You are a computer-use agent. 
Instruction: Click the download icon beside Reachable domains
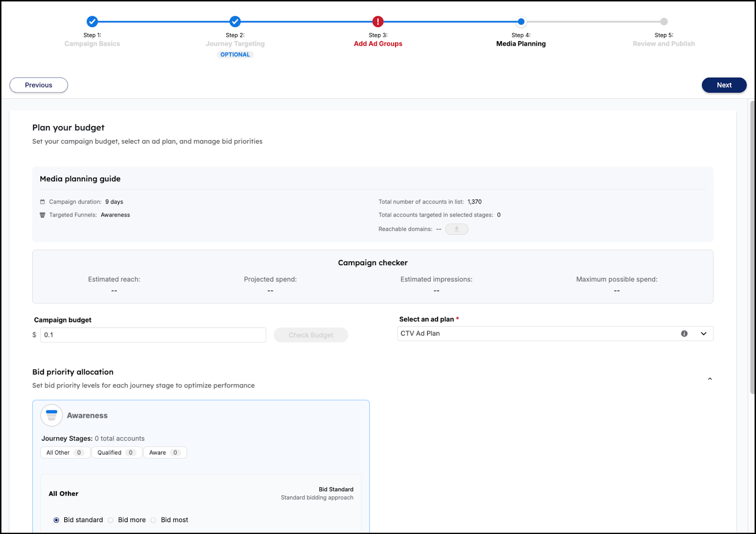(x=456, y=229)
